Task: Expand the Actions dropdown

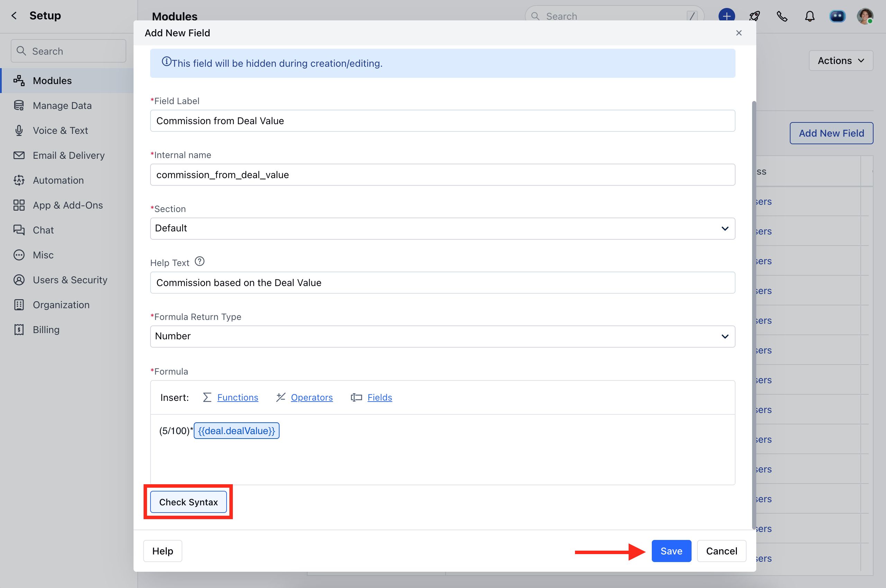Action: pos(841,61)
